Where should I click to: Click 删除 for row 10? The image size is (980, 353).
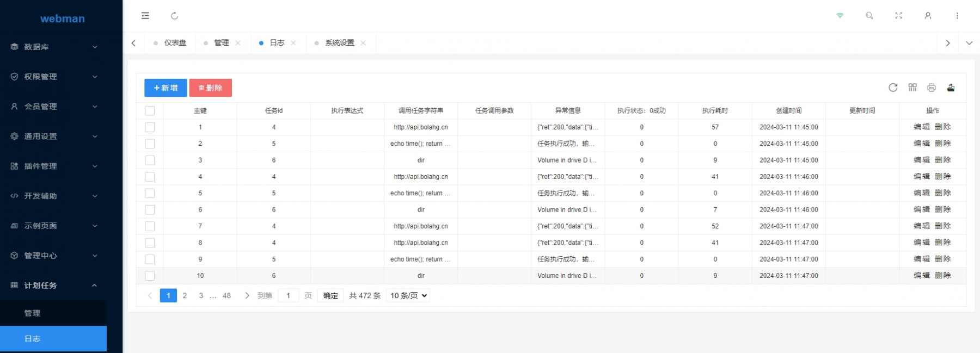943,275
